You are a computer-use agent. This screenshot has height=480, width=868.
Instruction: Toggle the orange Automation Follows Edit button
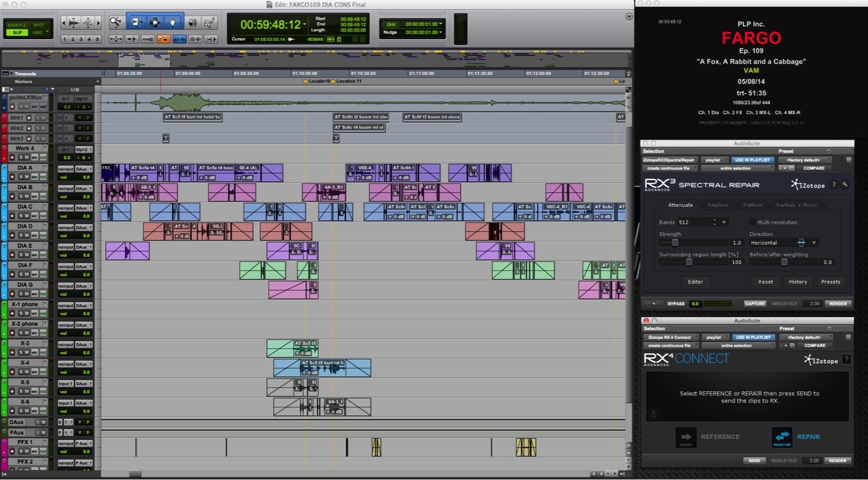(164, 39)
